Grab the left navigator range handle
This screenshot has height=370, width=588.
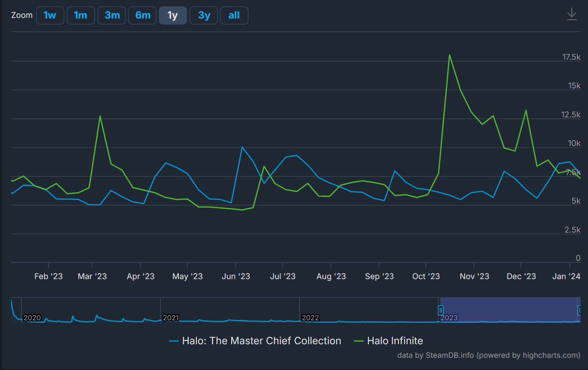tap(440, 310)
